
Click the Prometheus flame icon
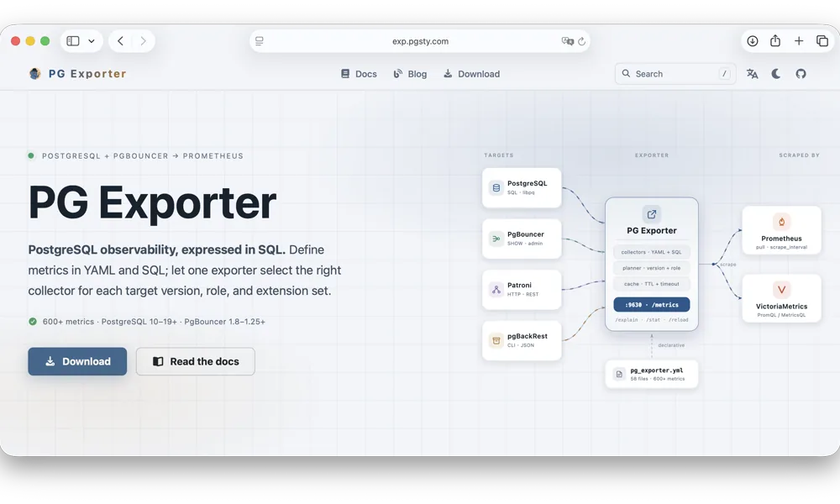(781, 221)
